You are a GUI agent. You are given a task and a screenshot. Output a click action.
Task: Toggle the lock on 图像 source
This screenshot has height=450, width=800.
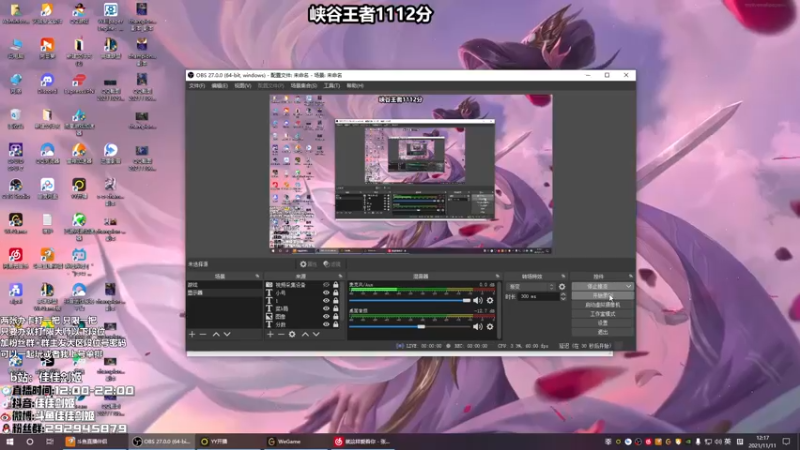click(336, 316)
